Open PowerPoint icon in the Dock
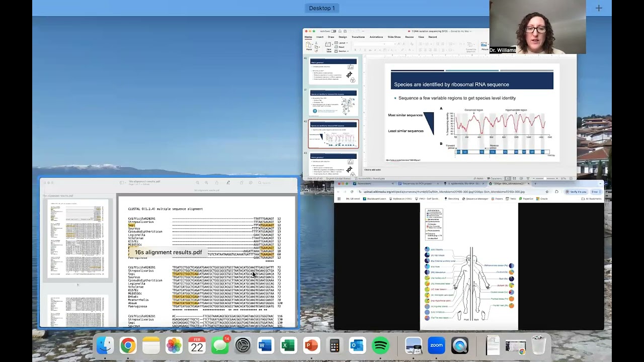 coord(311,345)
